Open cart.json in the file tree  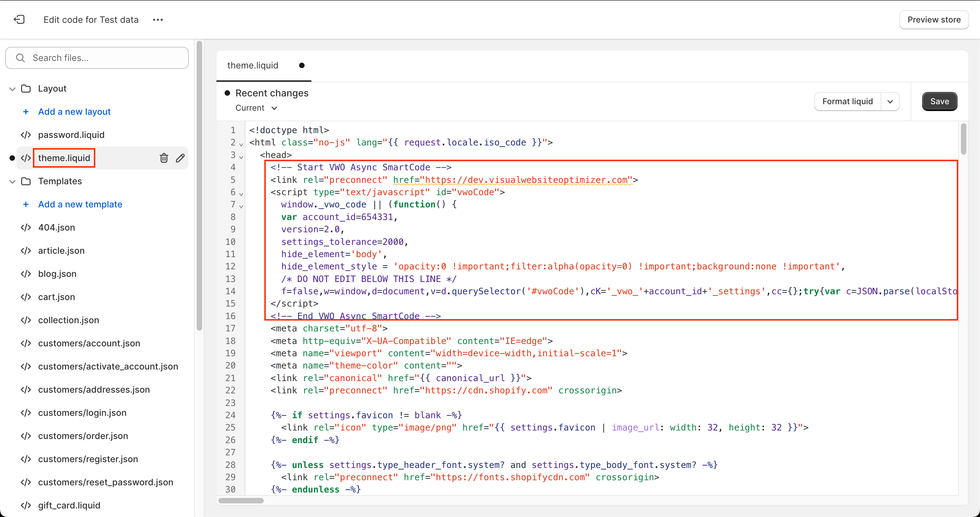click(x=56, y=297)
